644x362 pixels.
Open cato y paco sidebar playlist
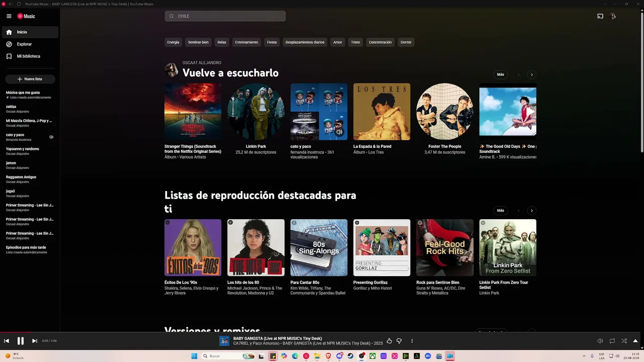[x=30, y=137]
